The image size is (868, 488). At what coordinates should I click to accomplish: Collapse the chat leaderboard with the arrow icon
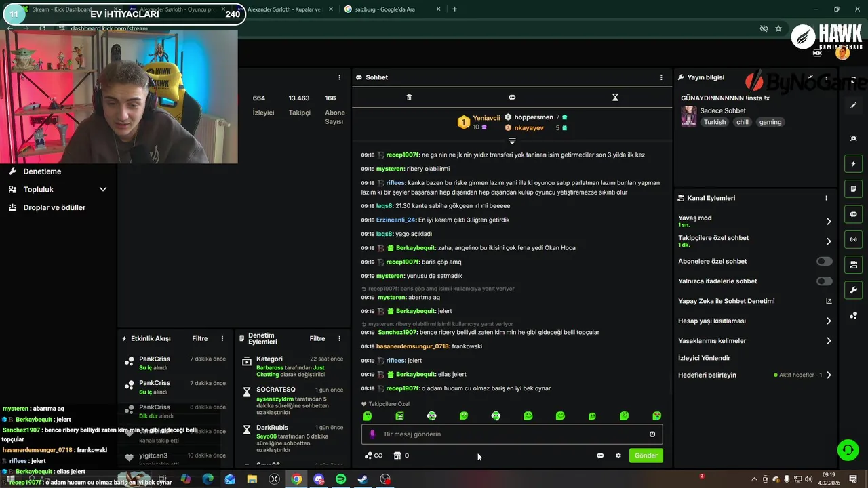(512, 141)
